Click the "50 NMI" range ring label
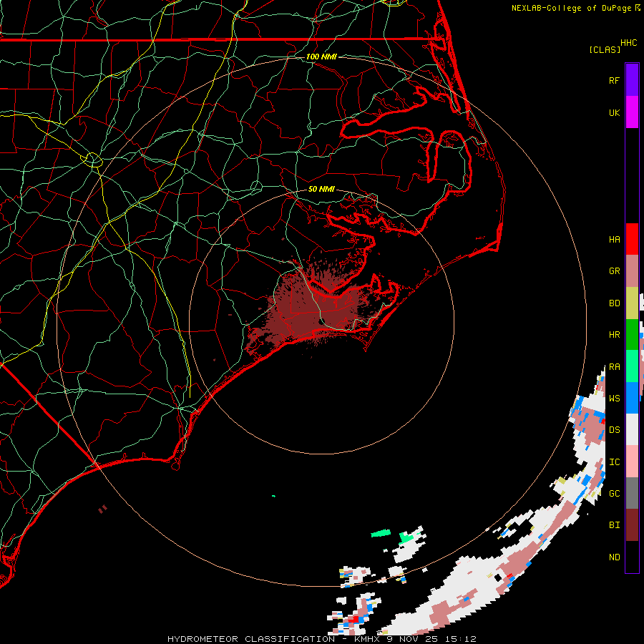The height and width of the screenshot is (644, 644). 321,189
